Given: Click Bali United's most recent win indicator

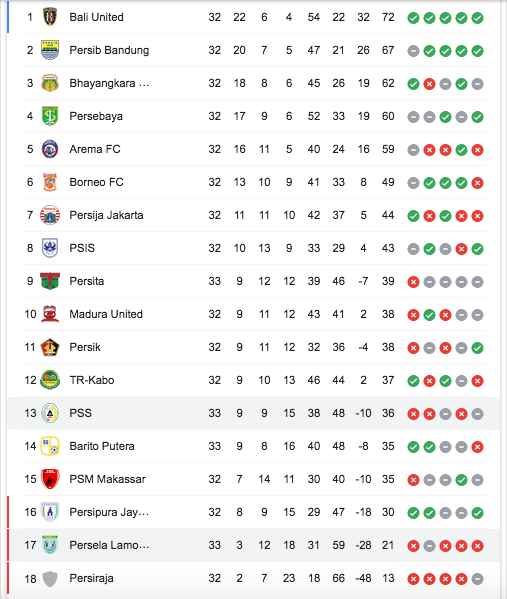Looking at the screenshot, I should pos(477,18).
